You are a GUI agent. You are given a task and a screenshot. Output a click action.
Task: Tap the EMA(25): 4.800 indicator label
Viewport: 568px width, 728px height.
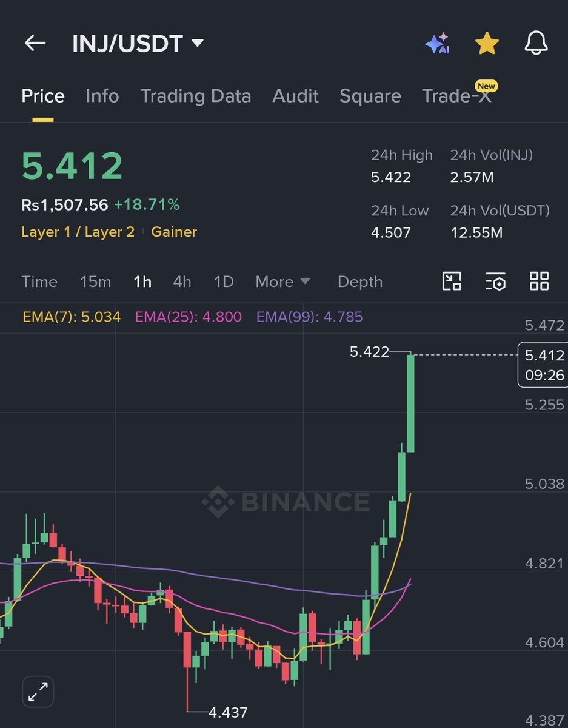pyautogui.click(x=189, y=317)
